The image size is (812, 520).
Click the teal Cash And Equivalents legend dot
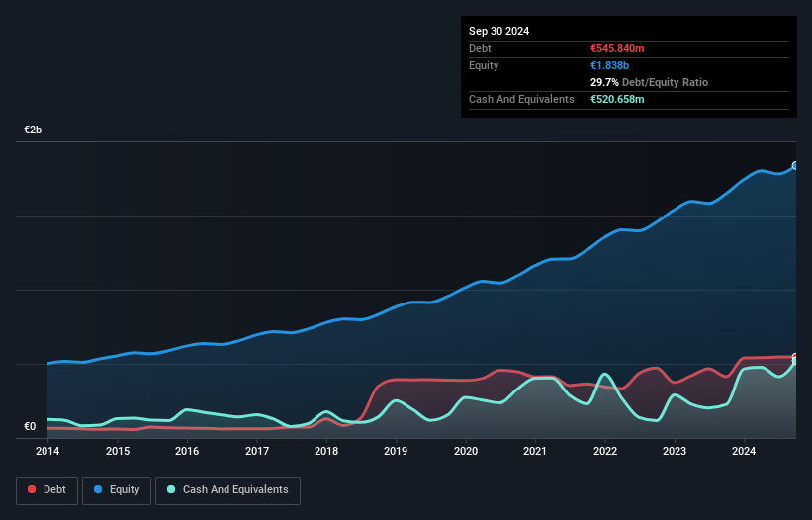[x=171, y=489]
